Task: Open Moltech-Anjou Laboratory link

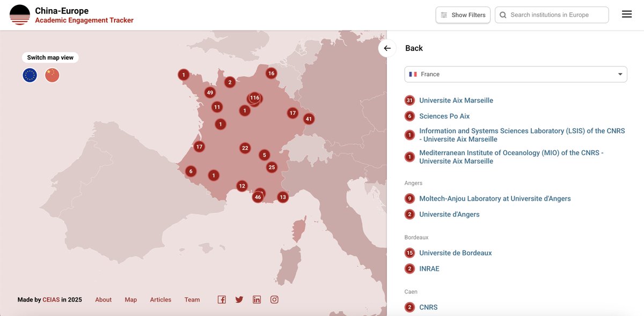Action: [x=495, y=199]
